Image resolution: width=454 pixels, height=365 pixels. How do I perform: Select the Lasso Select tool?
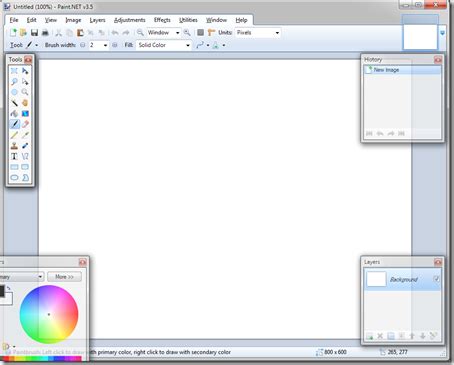pos(14,82)
